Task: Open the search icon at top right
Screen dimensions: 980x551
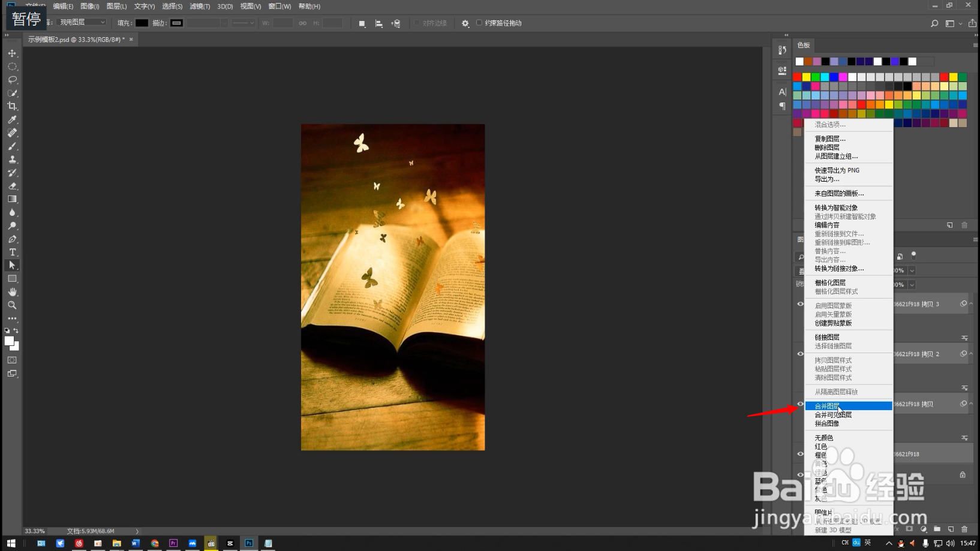Action: [934, 23]
